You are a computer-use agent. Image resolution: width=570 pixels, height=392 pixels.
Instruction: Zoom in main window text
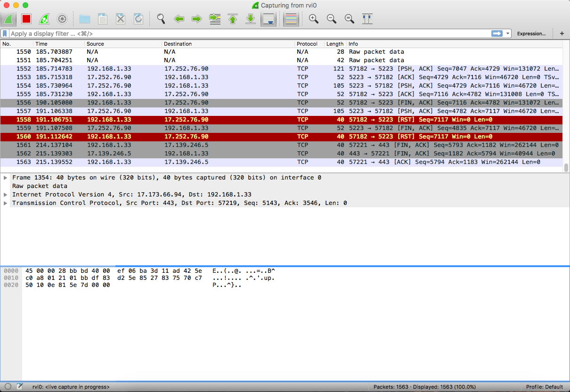pos(314,19)
